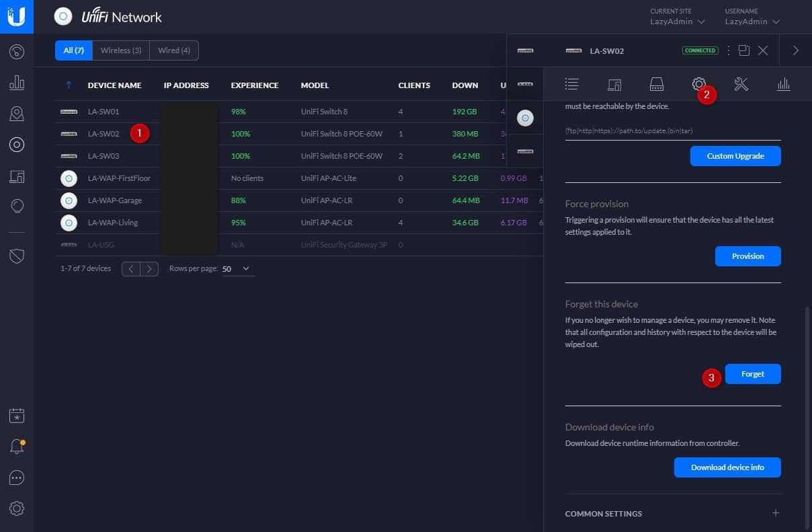The image size is (812, 532).
Task: Collapse the side panel with chevron
Action: (796, 50)
